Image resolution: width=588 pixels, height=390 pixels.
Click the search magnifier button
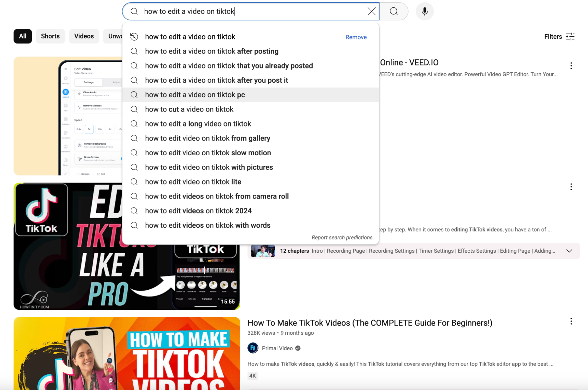click(394, 11)
